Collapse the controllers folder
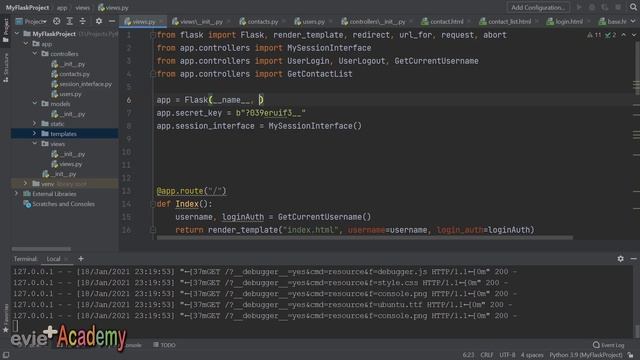 point(35,53)
